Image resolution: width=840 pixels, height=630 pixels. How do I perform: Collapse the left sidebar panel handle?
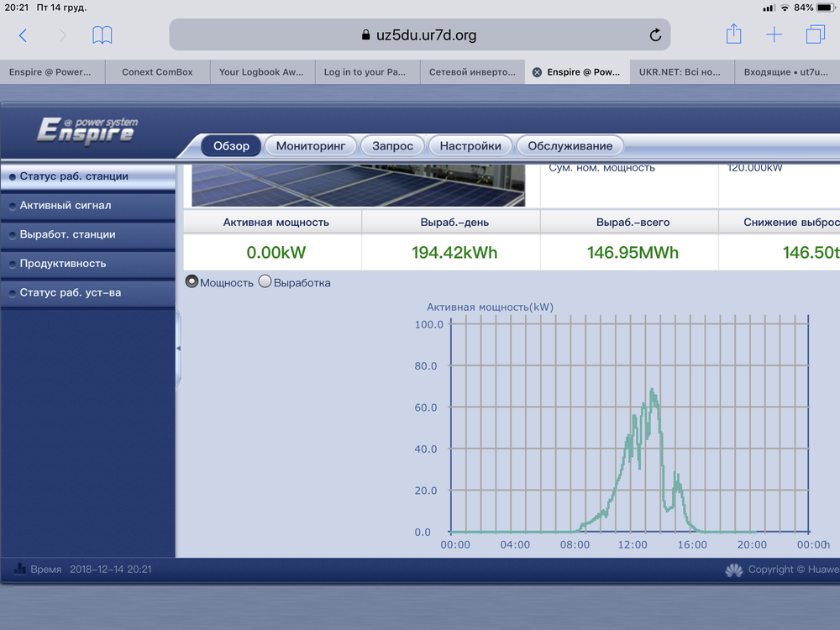178,348
